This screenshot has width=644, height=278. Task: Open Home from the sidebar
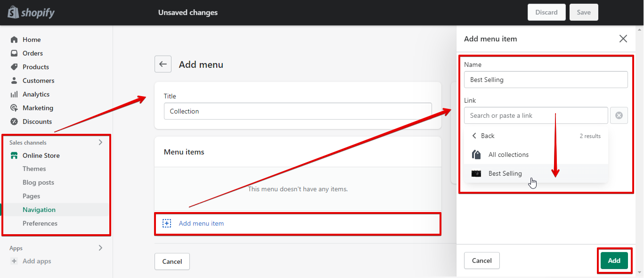tap(32, 40)
